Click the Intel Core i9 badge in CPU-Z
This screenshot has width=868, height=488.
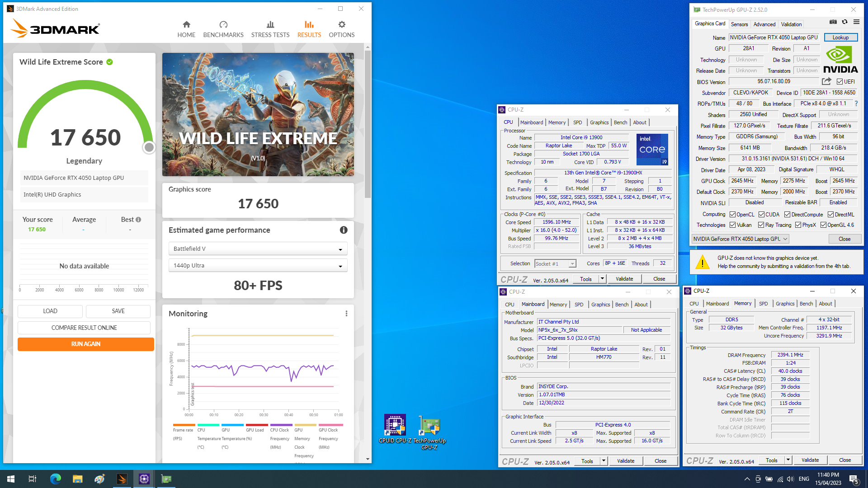pos(652,150)
